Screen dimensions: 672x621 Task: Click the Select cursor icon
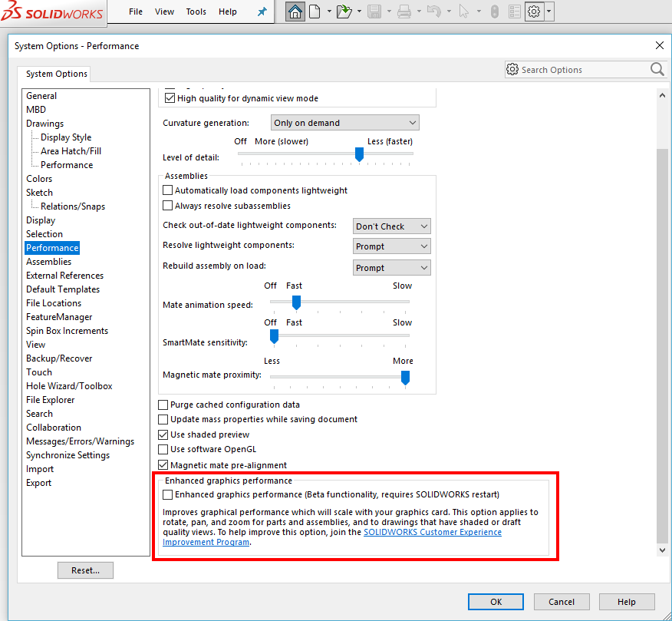463,12
